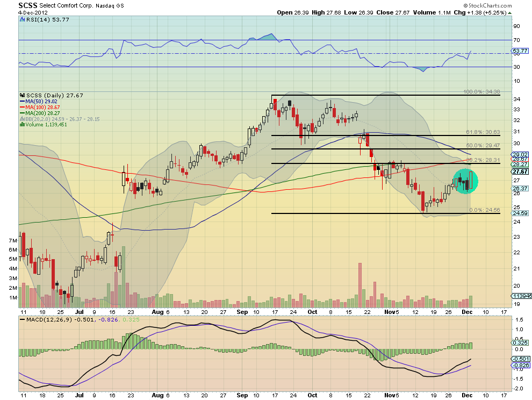Click the Nasdaq GS exchange label
Viewport: 532px width, 400px height.
click(x=110, y=6)
